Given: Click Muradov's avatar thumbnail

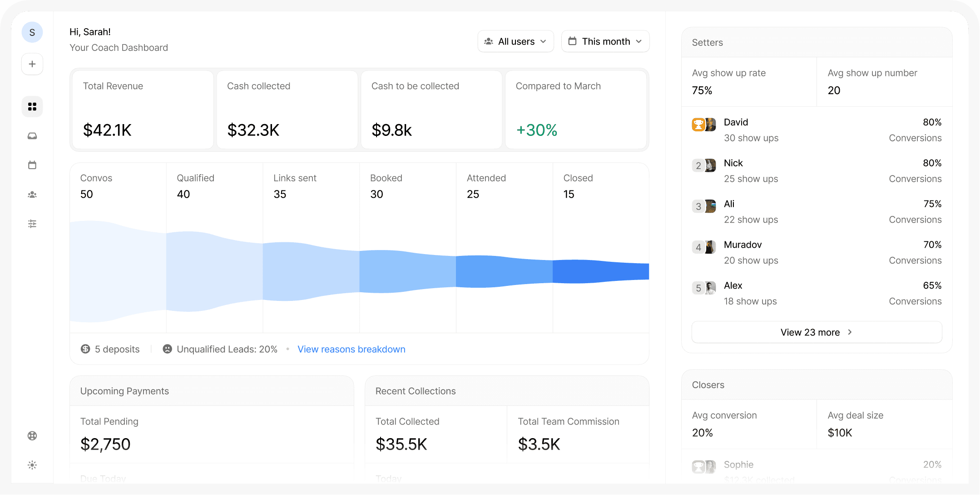Looking at the screenshot, I should (710, 247).
